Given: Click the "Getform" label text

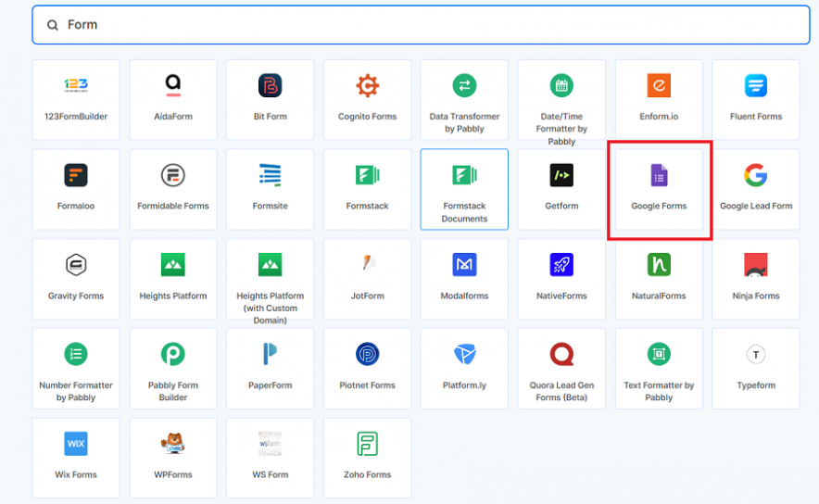Looking at the screenshot, I should tap(561, 207).
